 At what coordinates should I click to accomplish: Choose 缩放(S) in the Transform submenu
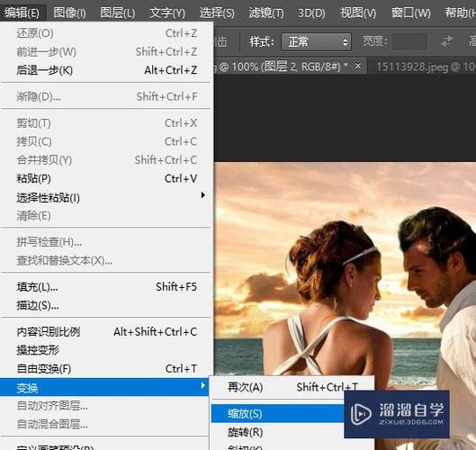[x=278, y=413]
